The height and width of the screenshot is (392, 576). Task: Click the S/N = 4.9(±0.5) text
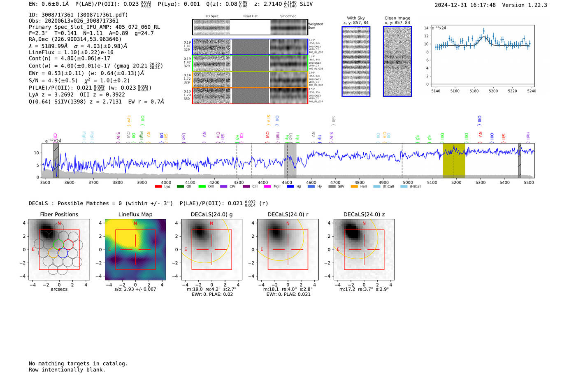click(x=53, y=81)
